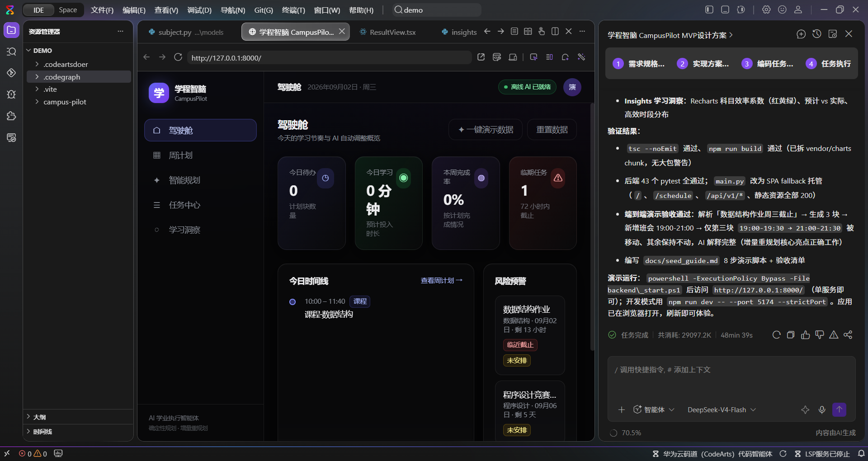Click the magic wand icon in preview toolbar
The image size is (868, 461).
(x=581, y=57)
